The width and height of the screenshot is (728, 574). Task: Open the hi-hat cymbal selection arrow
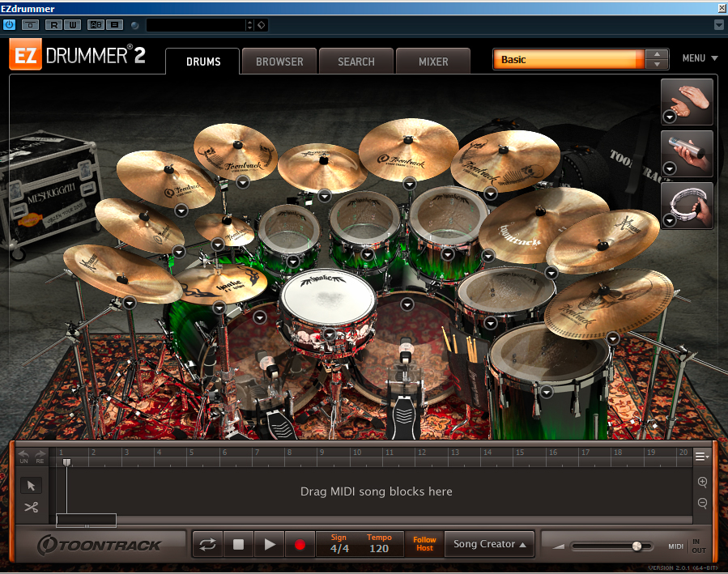pos(219,307)
